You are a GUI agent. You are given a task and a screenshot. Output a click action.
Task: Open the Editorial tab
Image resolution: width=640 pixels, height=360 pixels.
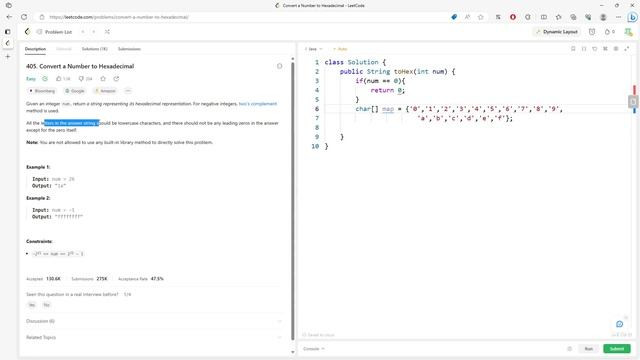coord(64,49)
